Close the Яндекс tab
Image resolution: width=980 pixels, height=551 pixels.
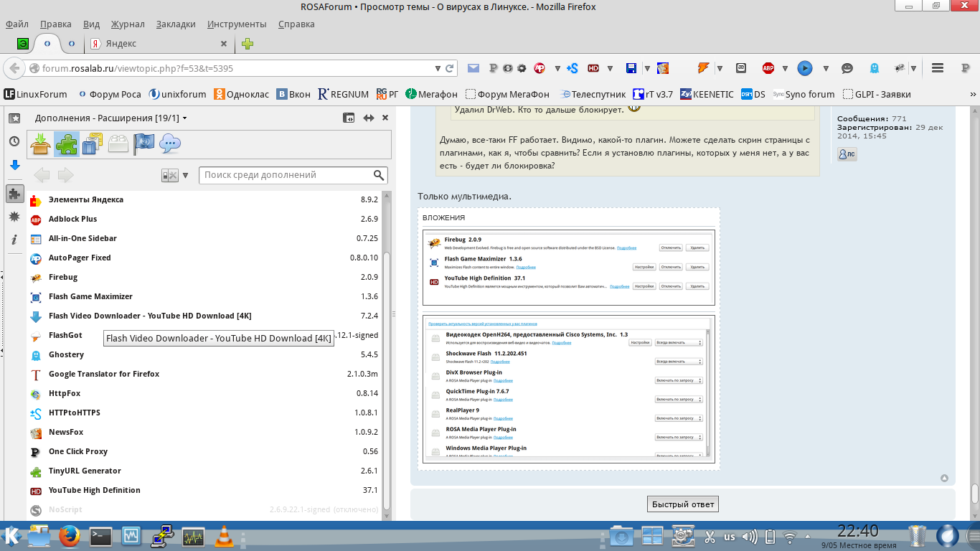224,44
